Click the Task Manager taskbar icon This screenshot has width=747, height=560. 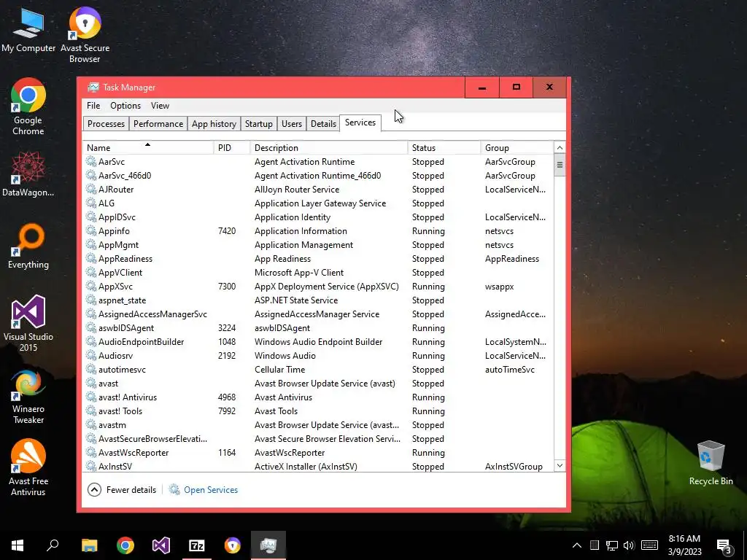pos(268,545)
